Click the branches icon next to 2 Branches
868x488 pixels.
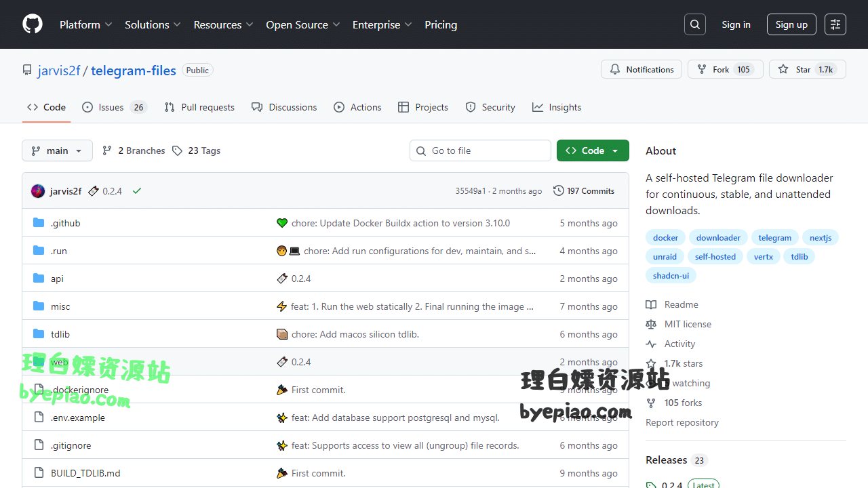(107, 150)
